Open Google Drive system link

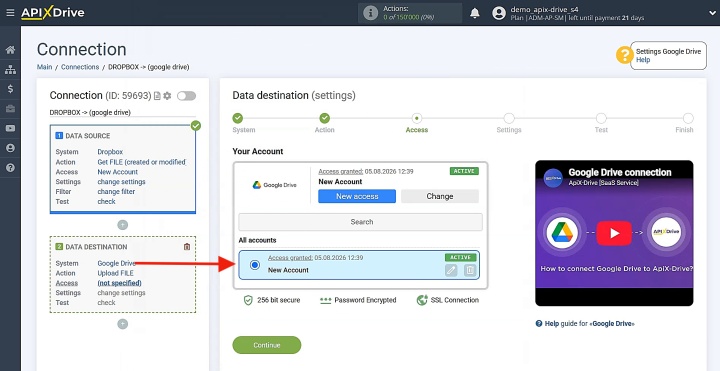117,263
